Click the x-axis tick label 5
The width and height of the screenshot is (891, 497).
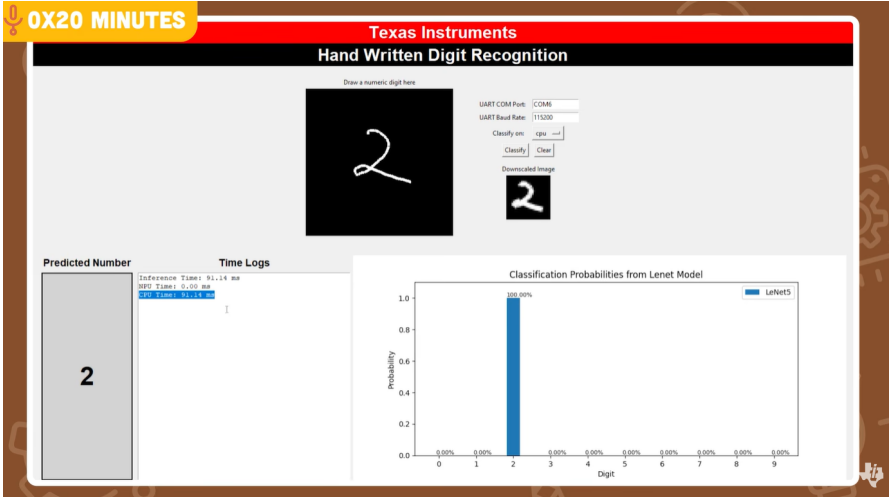click(x=624, y=464)
